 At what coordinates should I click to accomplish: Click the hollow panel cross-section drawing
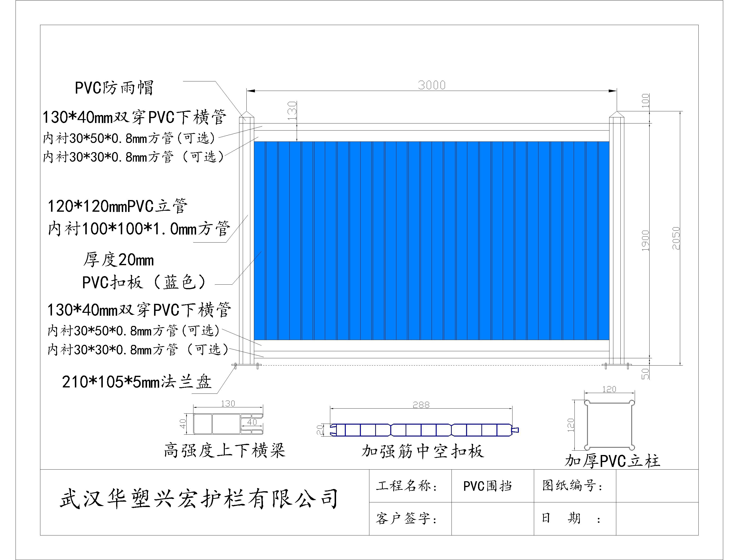coord(424,430)
